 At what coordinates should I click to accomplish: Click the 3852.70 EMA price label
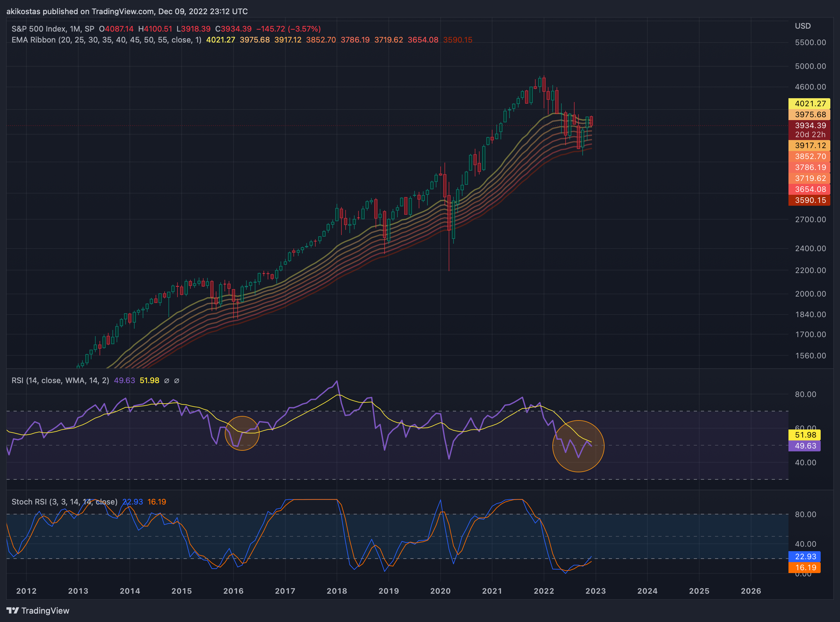tap(809, 156)
